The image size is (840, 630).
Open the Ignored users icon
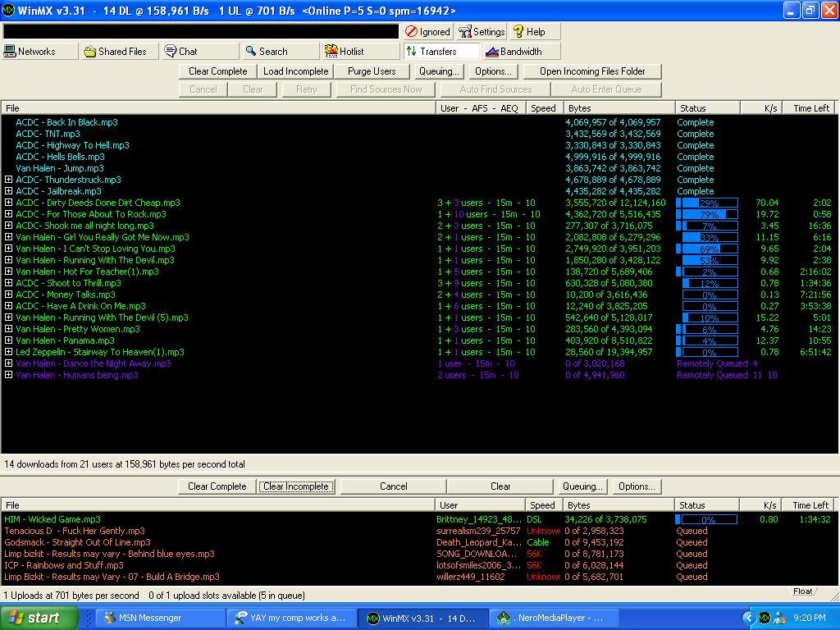click(412, 32)
